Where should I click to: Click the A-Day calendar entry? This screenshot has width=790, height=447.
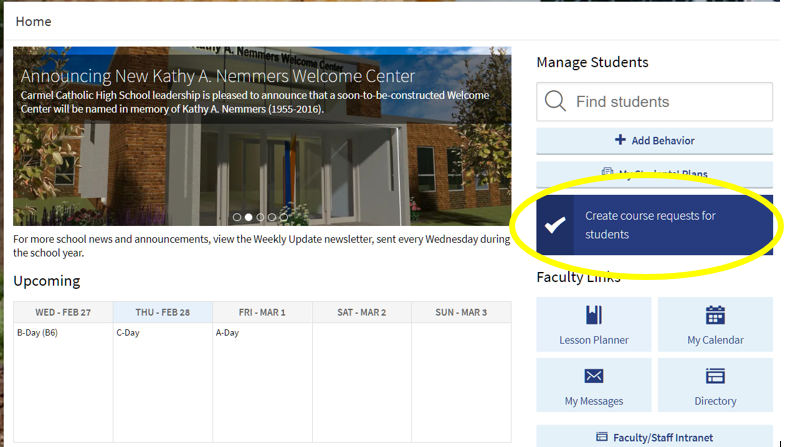[227, 333]
